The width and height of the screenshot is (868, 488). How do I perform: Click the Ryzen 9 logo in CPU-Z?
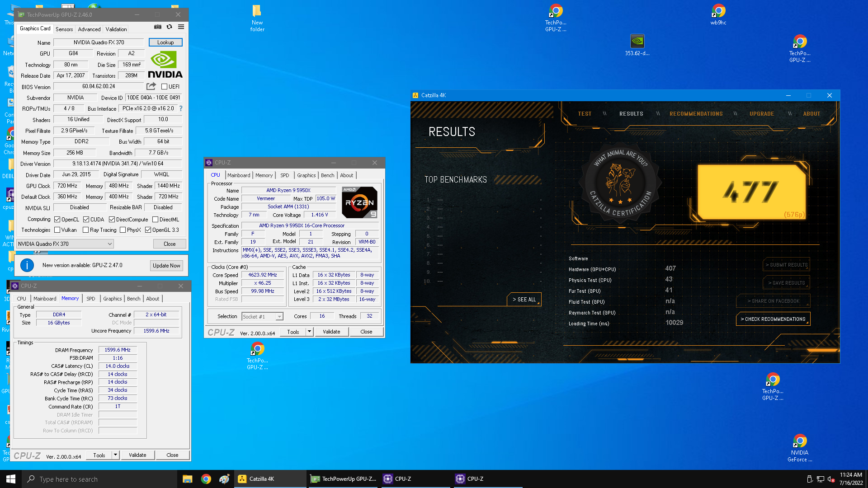click(359, 202)
